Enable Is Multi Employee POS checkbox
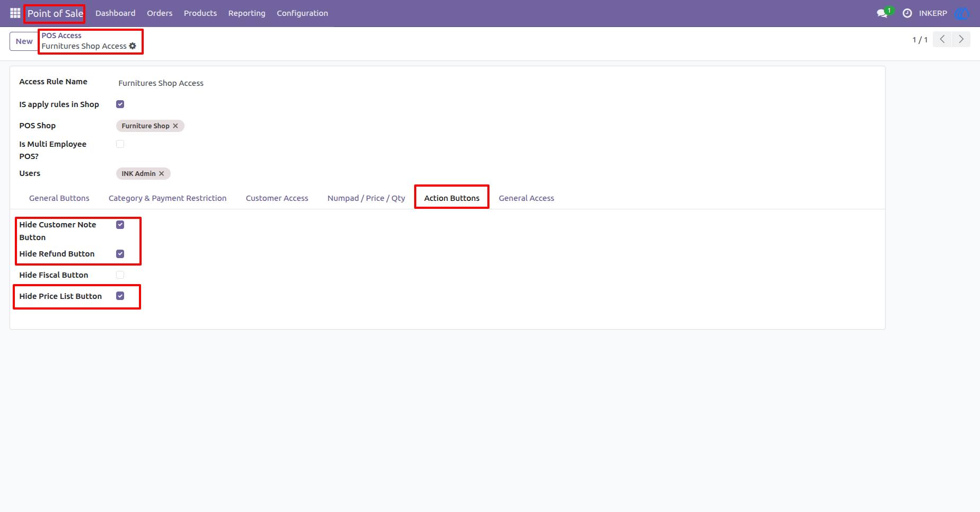The width and height of the screenshot is (980, 512). point(120,144)
